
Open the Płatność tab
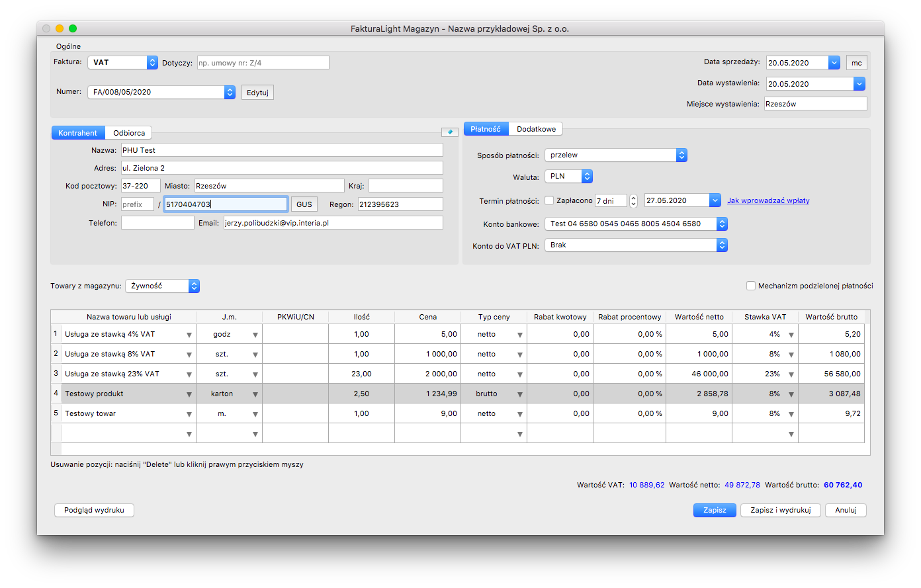(x=486, y=129)
